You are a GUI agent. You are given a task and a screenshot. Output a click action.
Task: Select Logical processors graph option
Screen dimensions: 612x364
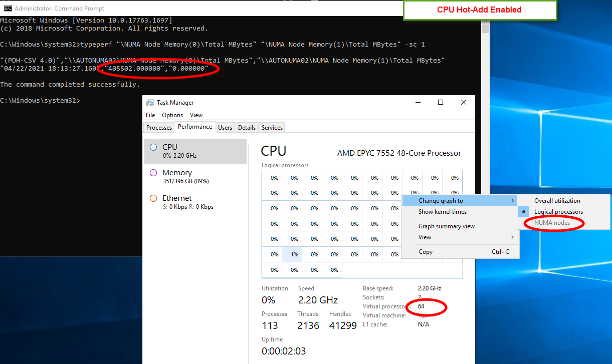pos(563,212)
